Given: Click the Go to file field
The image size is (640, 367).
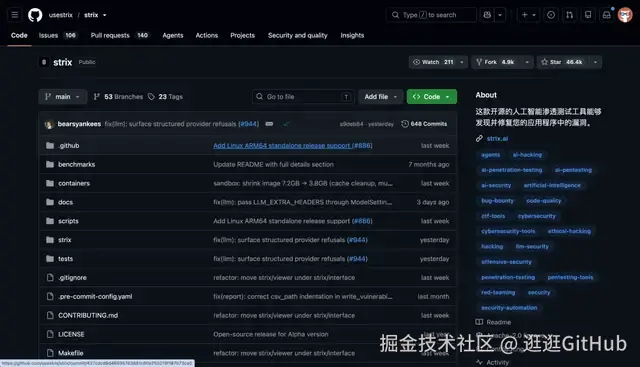Looking at the screenshot, I should [303, 97].
